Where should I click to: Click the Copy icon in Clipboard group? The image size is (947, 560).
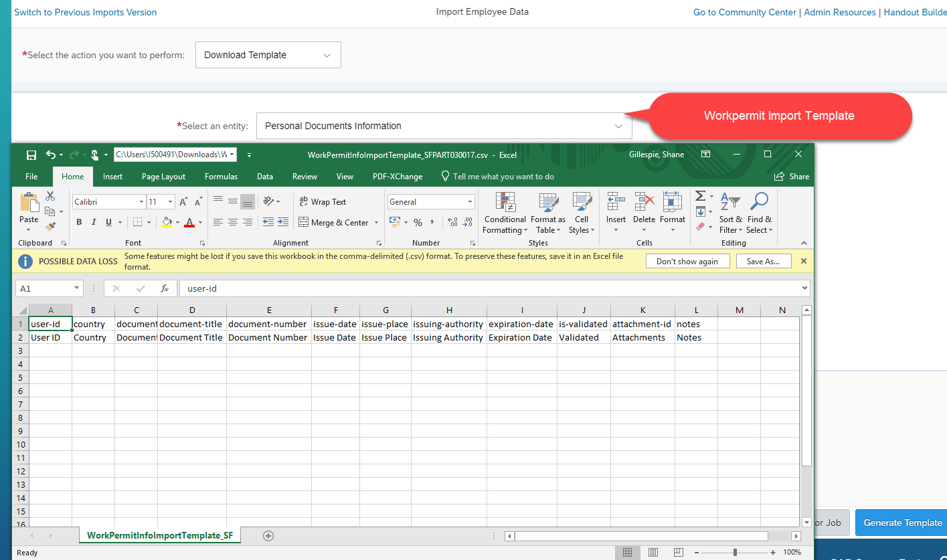[50, 211]
